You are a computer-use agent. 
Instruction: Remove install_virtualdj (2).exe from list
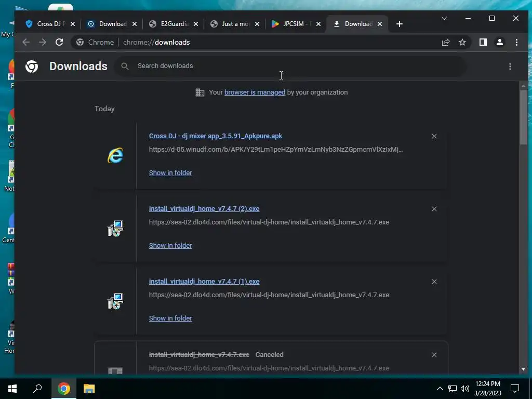[x=434, y=209]
